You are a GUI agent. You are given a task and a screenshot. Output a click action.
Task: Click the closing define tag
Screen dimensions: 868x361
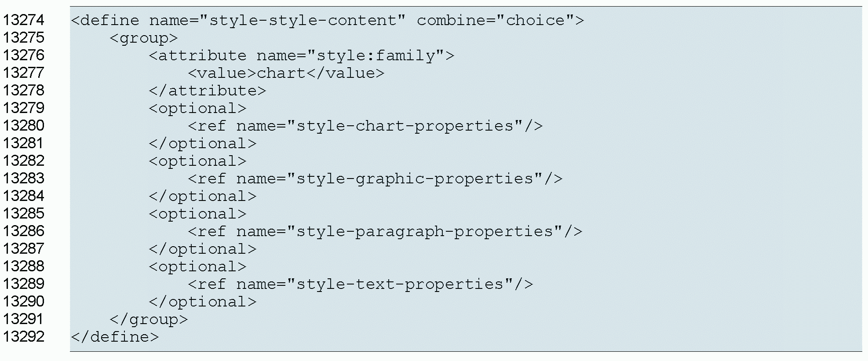click(115, 337)
